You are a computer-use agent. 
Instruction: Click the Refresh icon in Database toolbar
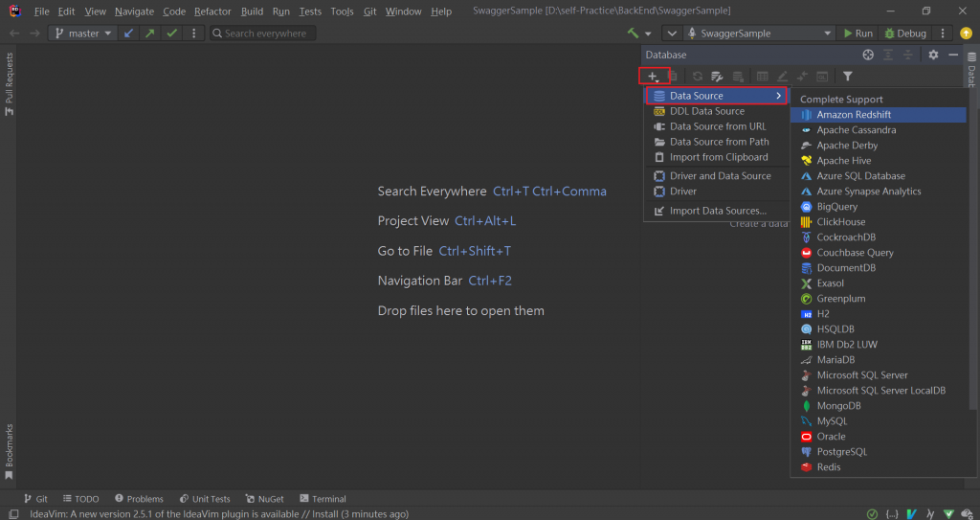coord(698,77)
